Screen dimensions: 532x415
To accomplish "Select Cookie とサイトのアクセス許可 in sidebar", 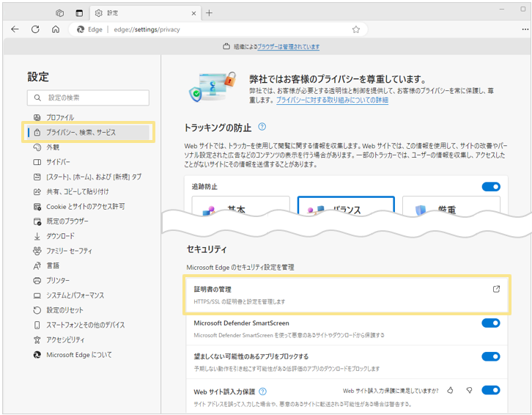I will pos(85,206).
